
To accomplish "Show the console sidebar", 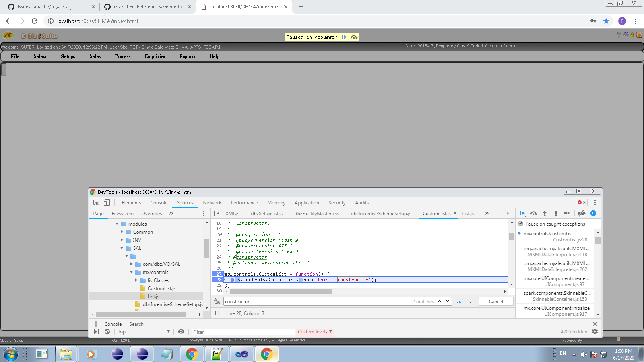I will [96, 332].
